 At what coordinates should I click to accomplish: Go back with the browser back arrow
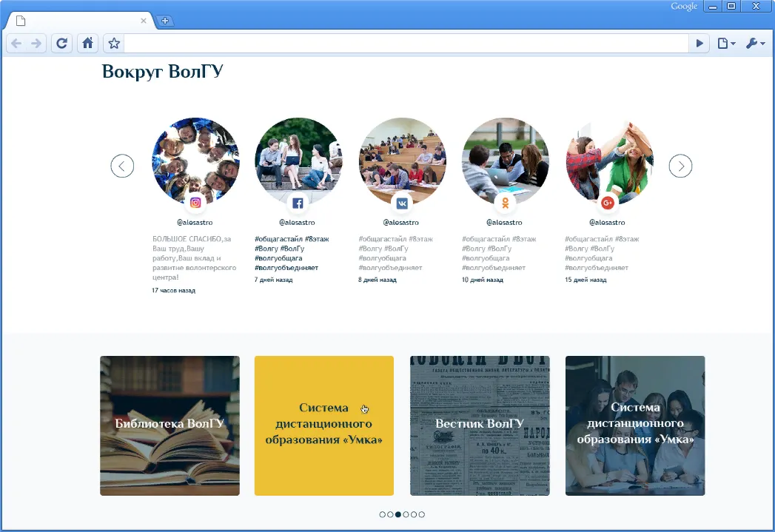pos(16,44)
